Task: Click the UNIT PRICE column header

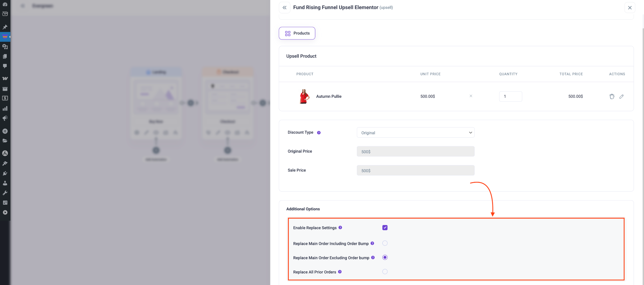Action: (430, 74)
